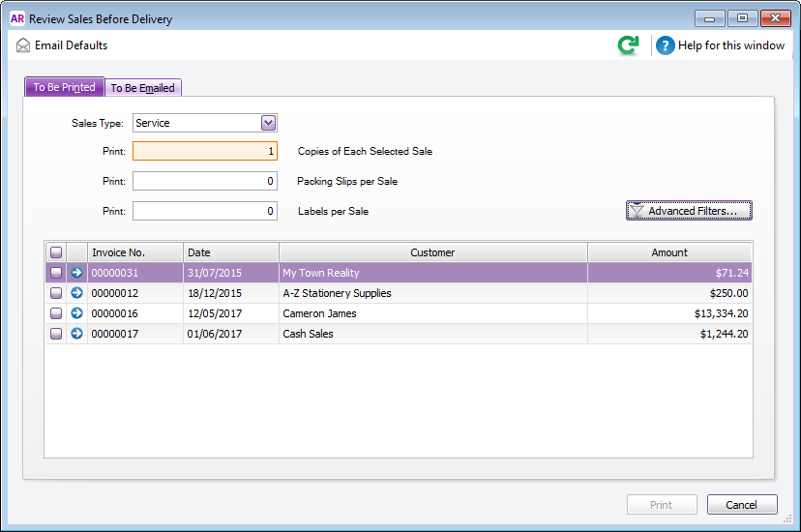Select the A-Z Stationery Supplies customer cell
Viewport: 801px width, 532px height.
(x=433, y=293)
